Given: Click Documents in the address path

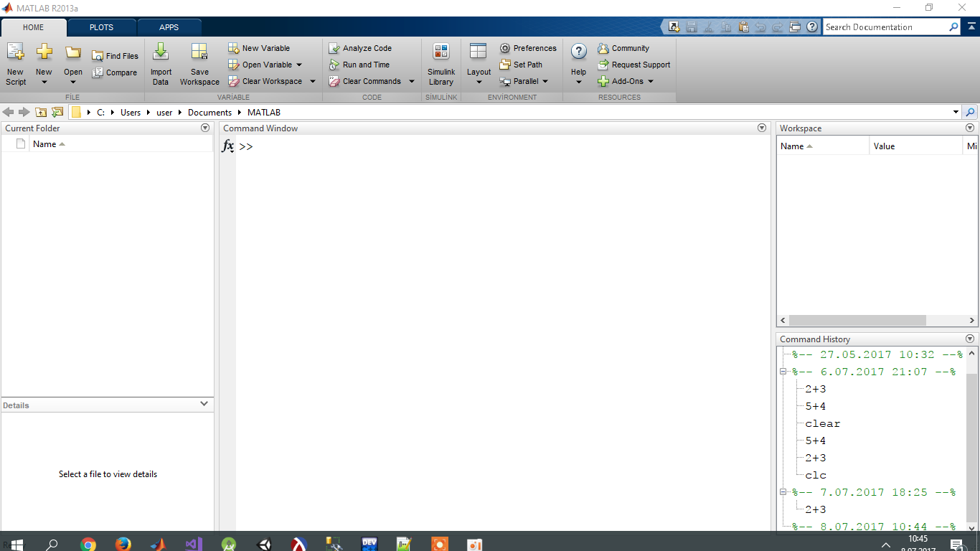Looking at the screenshot, I should click(209, 113).
